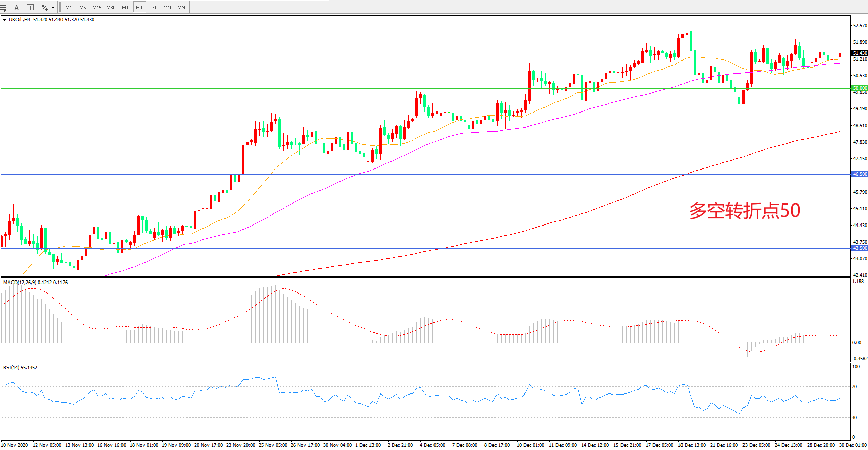Image resolution: width=868 pixels, height=450 pixels.
Task: Select the Text Label tool
Action: 30,7
